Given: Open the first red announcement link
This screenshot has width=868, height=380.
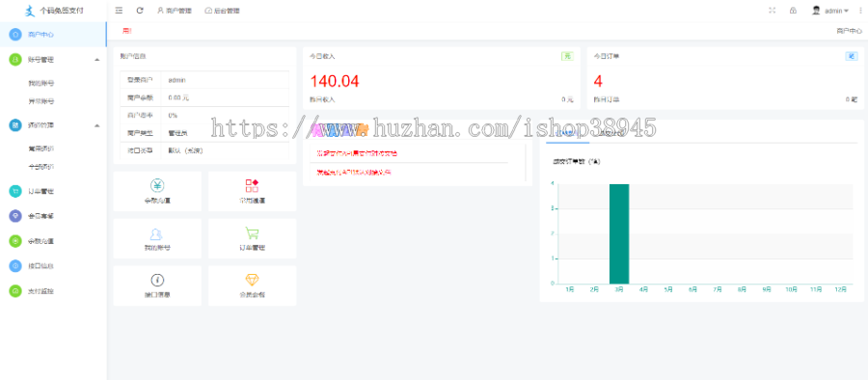Looking at the screenshot, I should click(x=357, y=153).
